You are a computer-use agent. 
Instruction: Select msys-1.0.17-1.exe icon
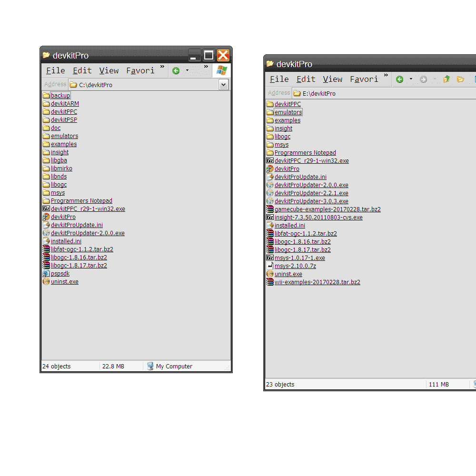coord(270,258)
